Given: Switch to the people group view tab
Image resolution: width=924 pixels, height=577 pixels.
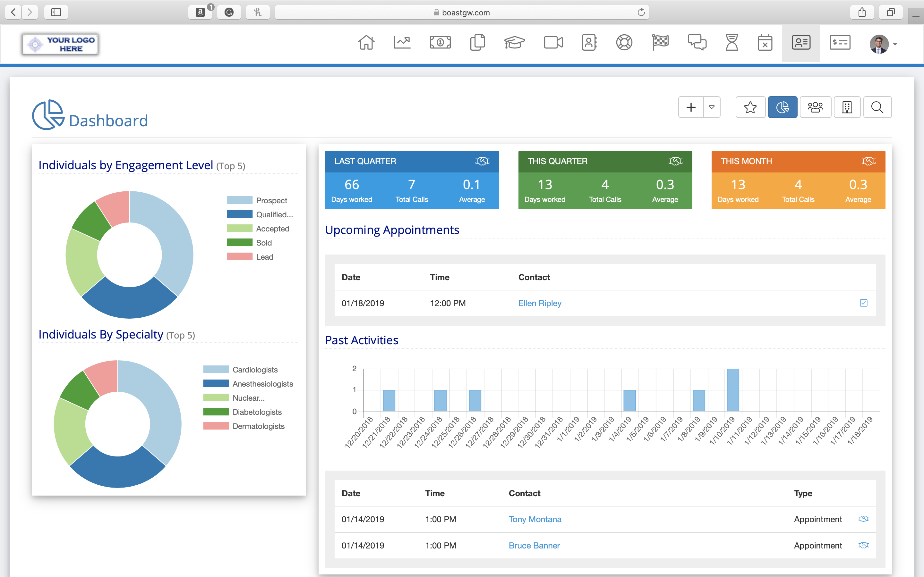Looking at the screenshot, I should [815, 107].
